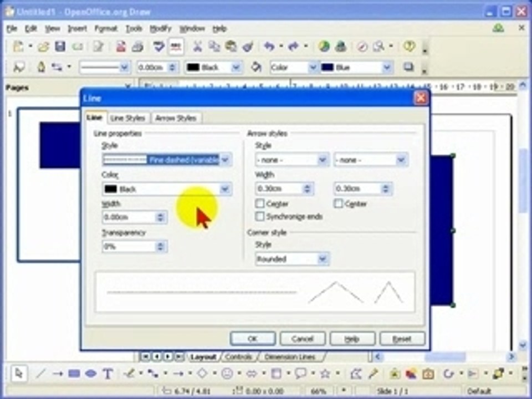532x399 pixels.
Task: Open the File menu
Action: [12, 29]
